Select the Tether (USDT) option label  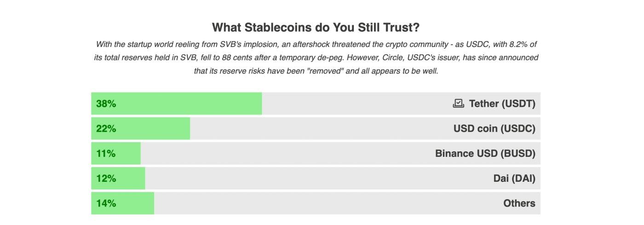click(x=502, y=104)
